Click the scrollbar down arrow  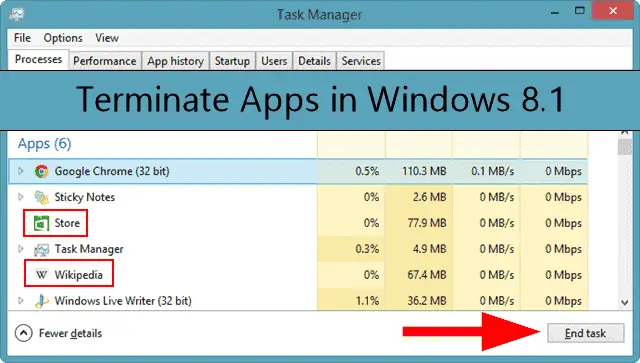click(624, 303)
